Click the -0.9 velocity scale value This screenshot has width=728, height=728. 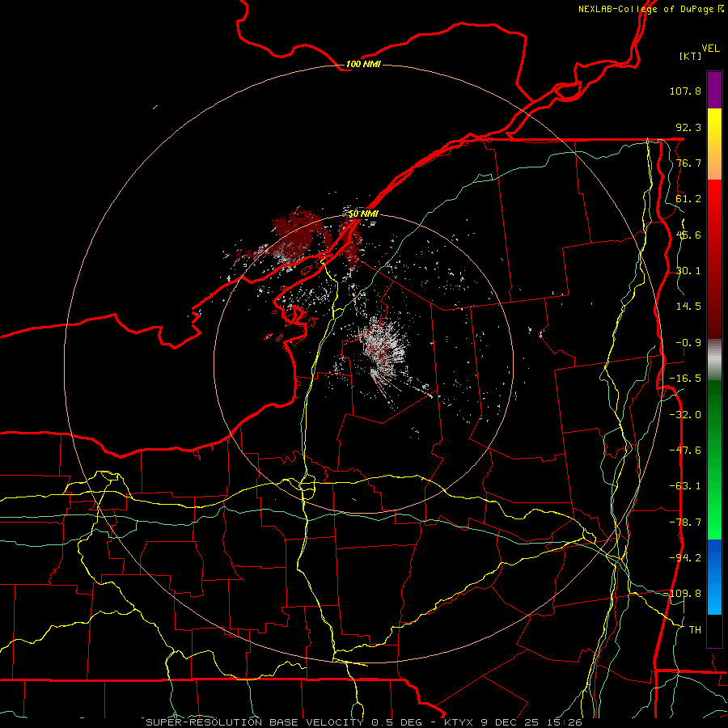[688, 343]
